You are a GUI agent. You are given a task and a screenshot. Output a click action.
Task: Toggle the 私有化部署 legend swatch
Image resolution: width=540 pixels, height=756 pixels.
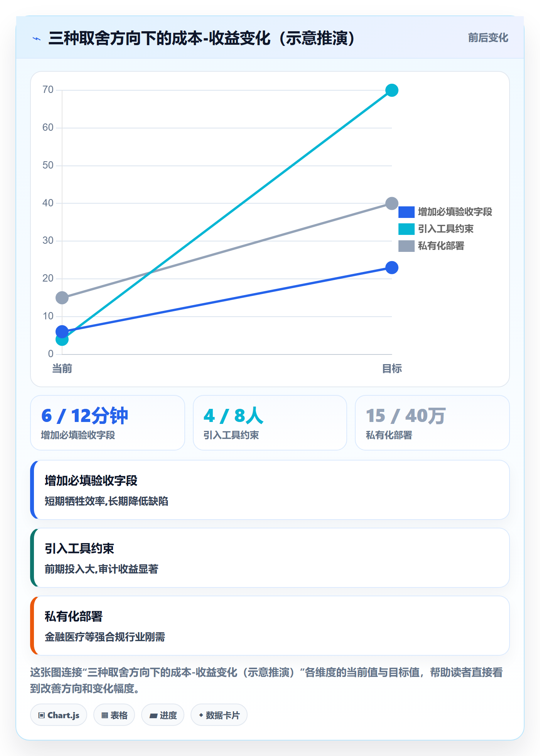click(406, 246)
